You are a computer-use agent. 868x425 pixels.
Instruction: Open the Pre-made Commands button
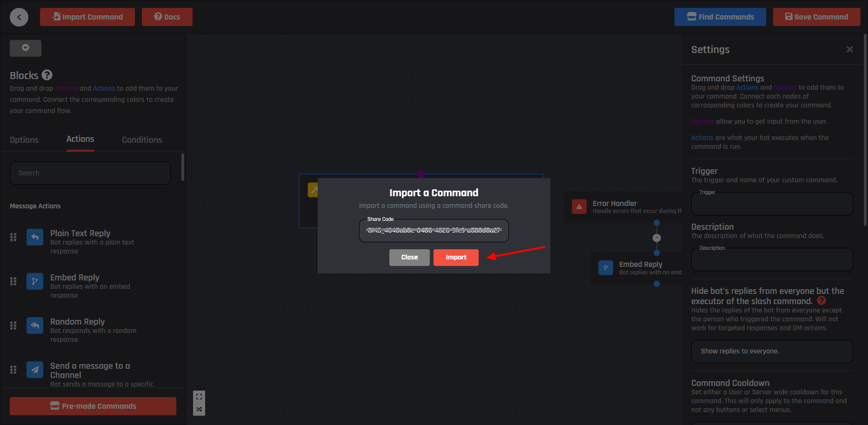click(93, 406)
